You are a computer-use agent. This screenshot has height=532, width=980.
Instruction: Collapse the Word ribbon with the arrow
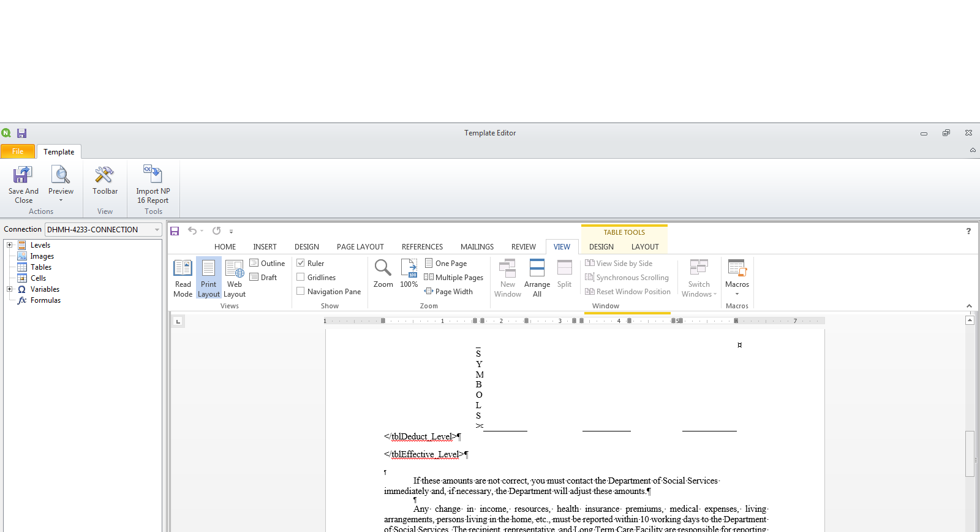point(969,306)
